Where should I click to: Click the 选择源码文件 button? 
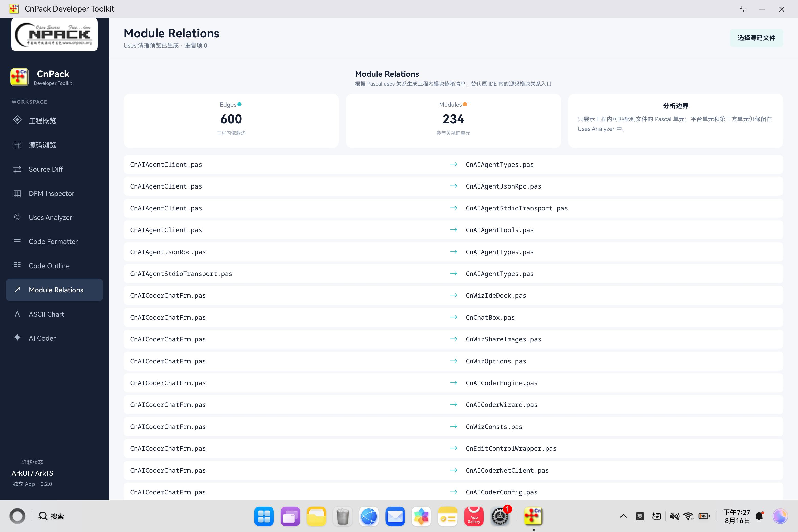pos(756,38)
